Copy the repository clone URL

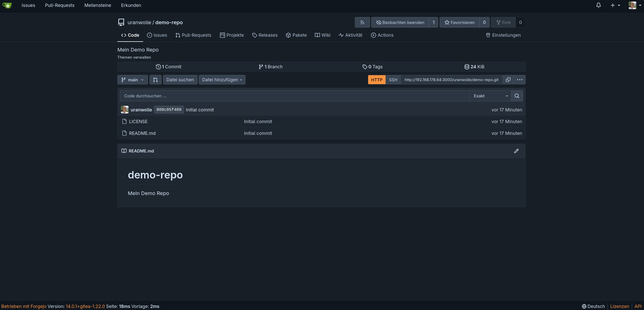pyautogui.click(x=508, y=80)
